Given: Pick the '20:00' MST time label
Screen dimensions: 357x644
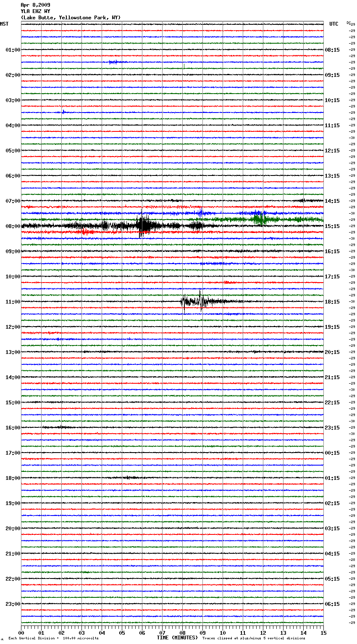Looking at the screenshot, I should coord(13,529).
